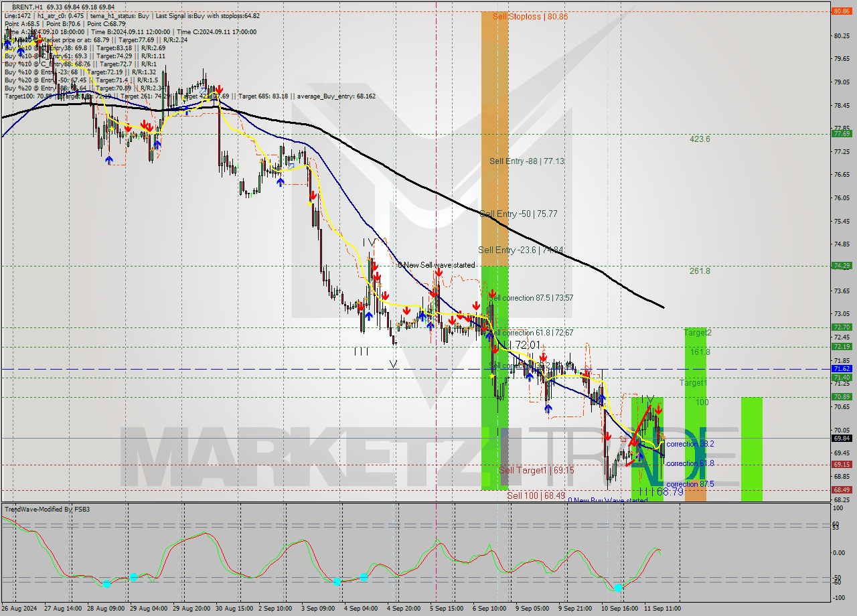
Task: Click the current price 69.84 tag
Action: click(841, 438)
